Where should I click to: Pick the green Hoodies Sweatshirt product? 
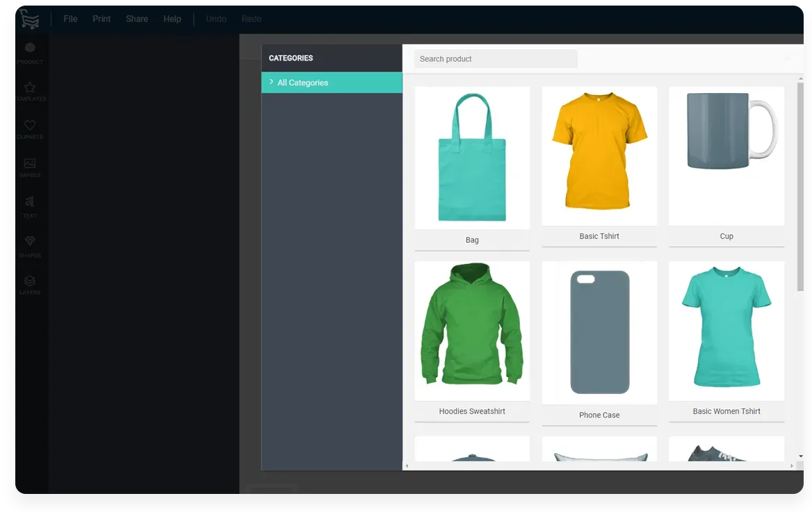pos(472,331)
